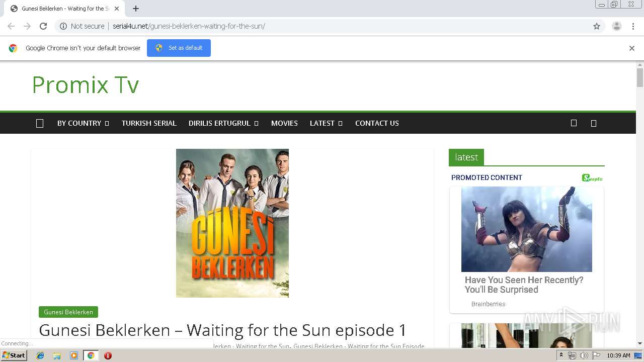Open the Dirilis Ertugrul menu
The height and width of the screenshot is (362, 644).
219,123
